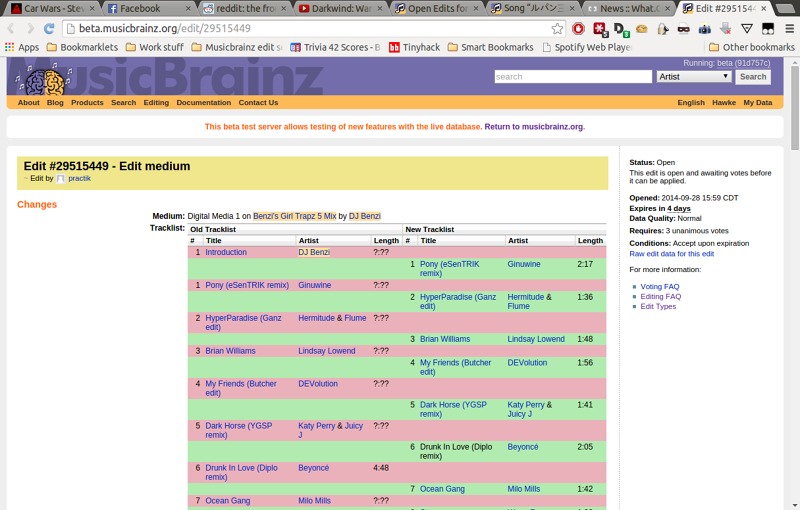Click the bread-shaped extension icon

pos(642,29)
